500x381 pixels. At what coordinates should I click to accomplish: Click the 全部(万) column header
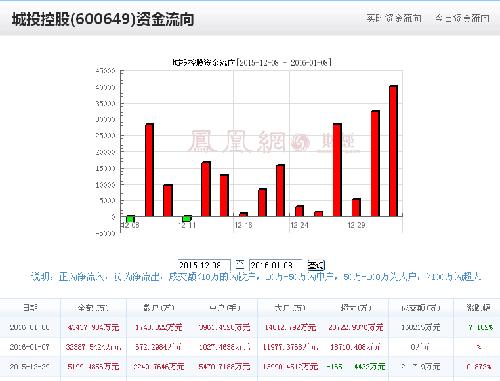point(93,307)
